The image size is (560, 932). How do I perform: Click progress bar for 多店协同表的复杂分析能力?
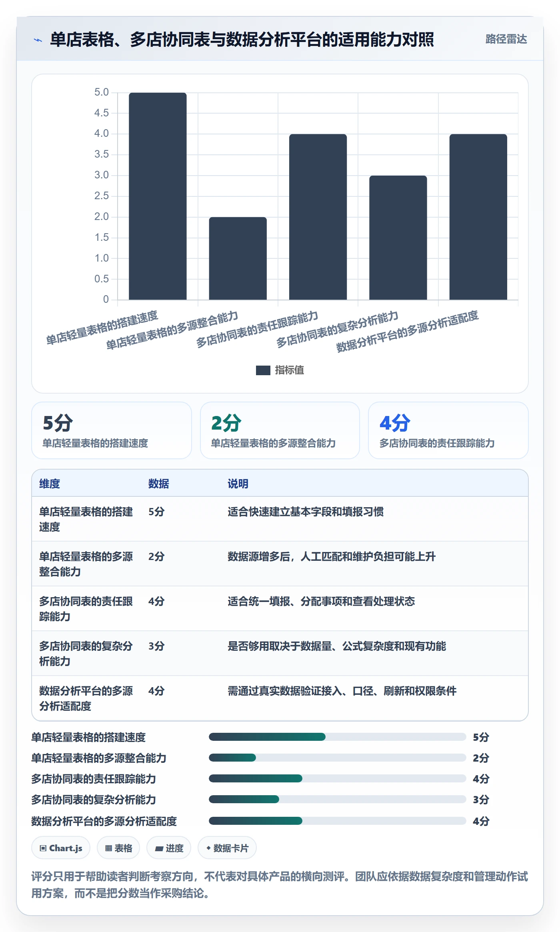tap(337, 799)
